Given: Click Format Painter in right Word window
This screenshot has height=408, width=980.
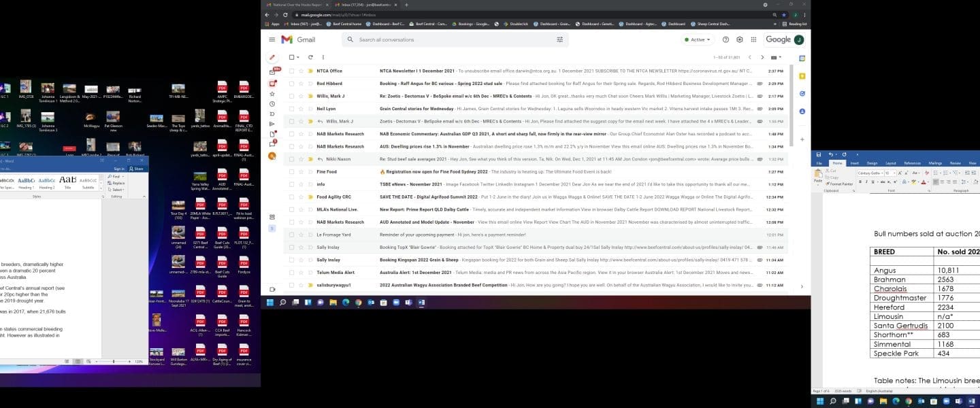Looking at the screenshot, I should 840,184.
